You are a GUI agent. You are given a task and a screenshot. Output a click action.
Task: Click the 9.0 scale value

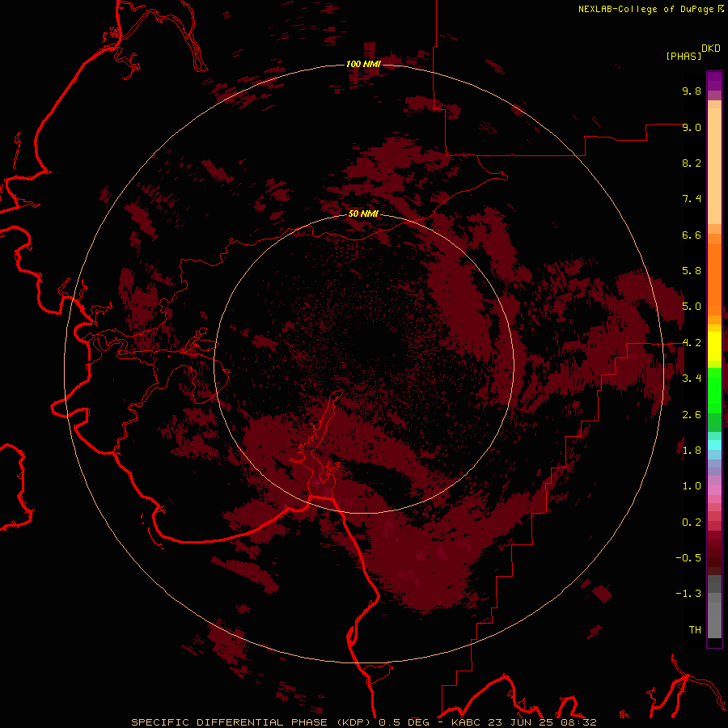(x=692, y=127)
